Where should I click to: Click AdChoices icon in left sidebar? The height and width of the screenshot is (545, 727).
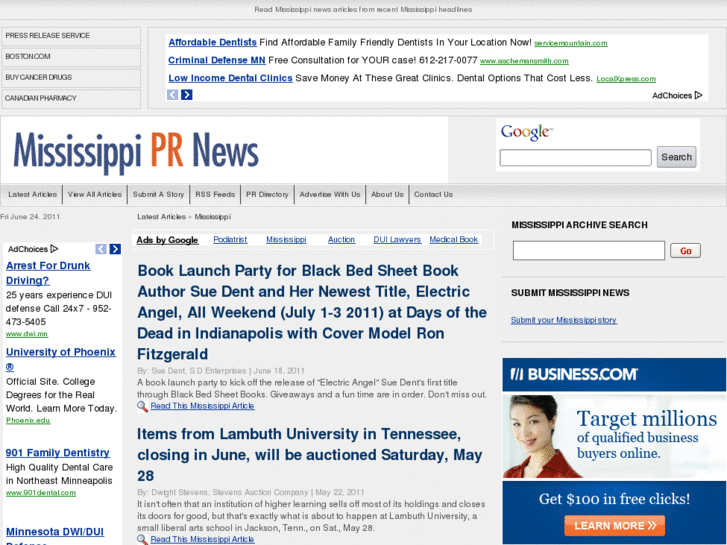point(54,249)
